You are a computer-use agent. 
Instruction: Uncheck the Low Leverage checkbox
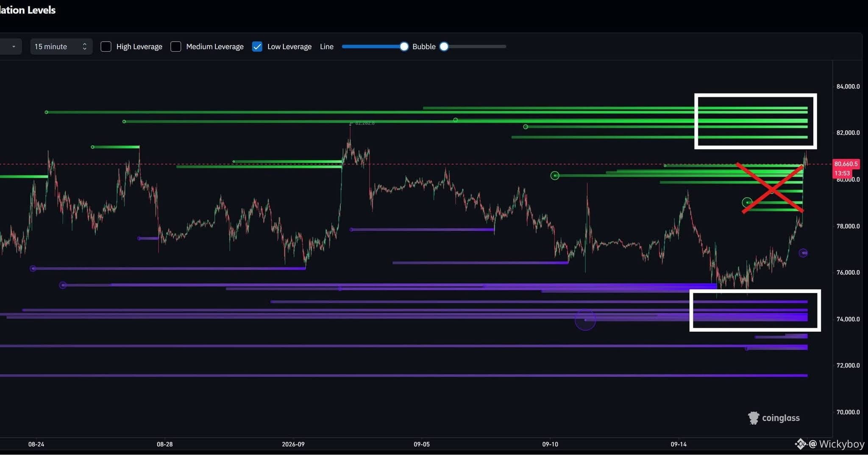[257, 47]
